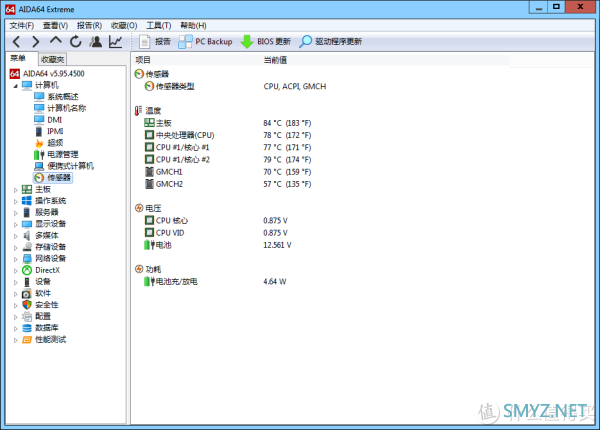Go back with the left arrow toolbar icon
The width and height of the screenshot is (600, 430).
(16, 41)
